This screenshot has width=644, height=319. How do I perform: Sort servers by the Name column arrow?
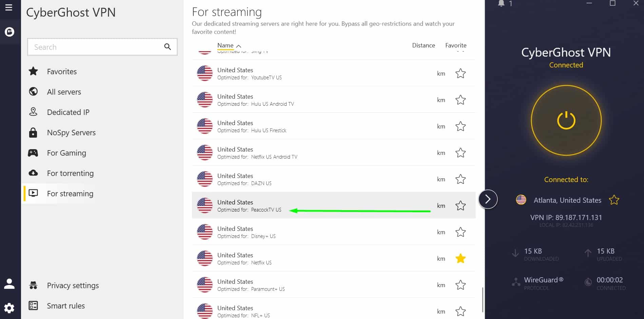[238, 46]
